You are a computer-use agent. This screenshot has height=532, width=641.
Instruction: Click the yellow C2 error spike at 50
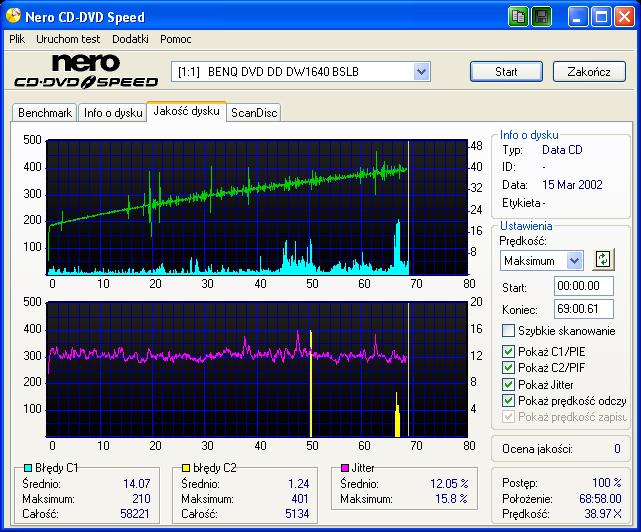coord(311,384)
